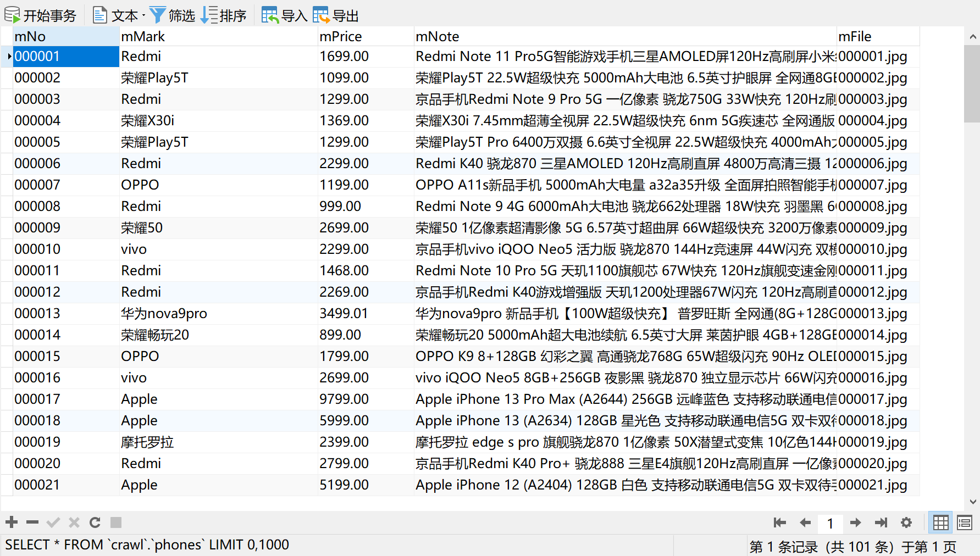Delete the record with minus icon
The width and height of the screenshot is (980, 556).
[x=32, y=522]
